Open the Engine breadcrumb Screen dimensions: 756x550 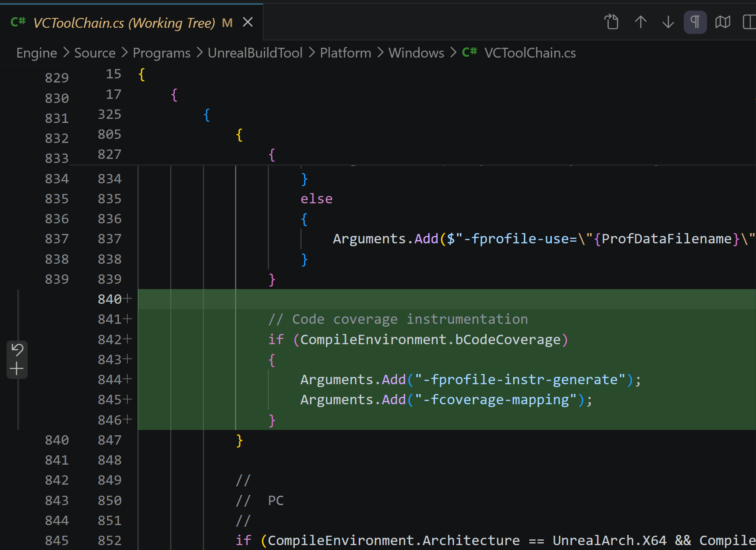coord(37,53)
